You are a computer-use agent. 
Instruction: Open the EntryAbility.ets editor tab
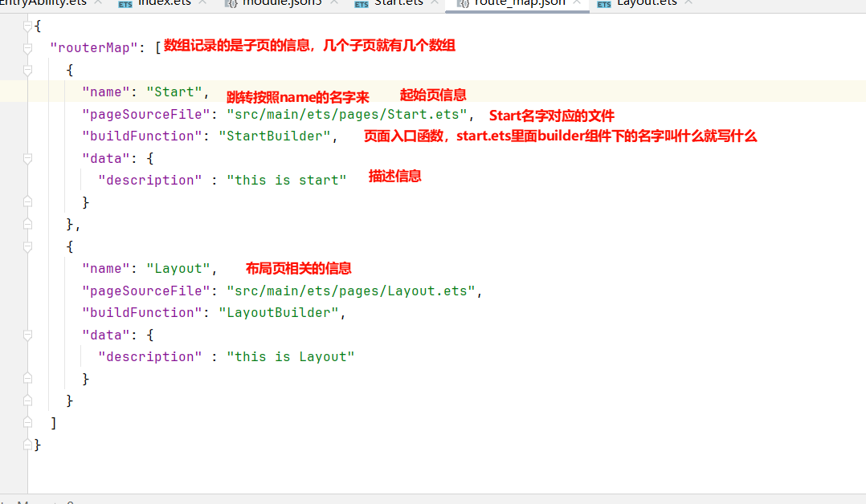click(43, 2)
